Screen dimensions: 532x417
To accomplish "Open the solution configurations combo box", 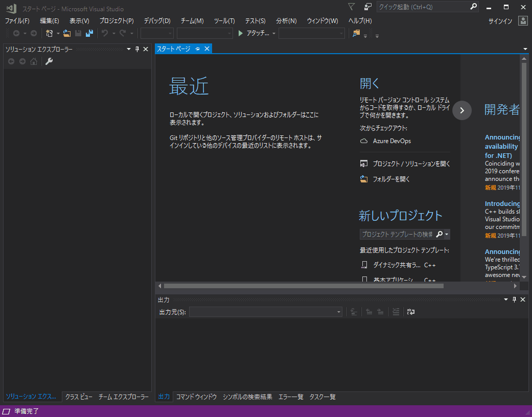I will pos(157,33).
